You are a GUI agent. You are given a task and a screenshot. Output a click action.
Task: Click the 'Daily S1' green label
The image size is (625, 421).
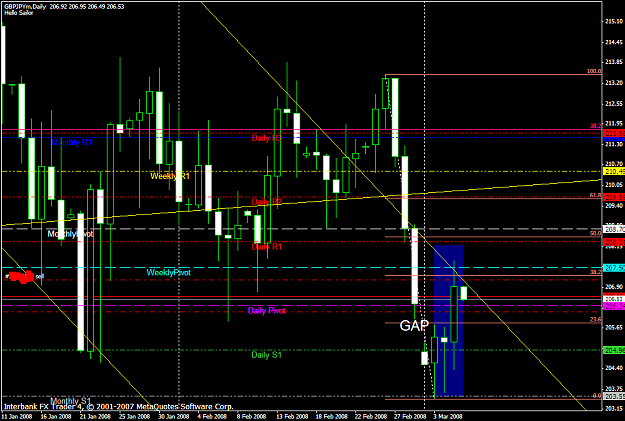pos(267,355)
